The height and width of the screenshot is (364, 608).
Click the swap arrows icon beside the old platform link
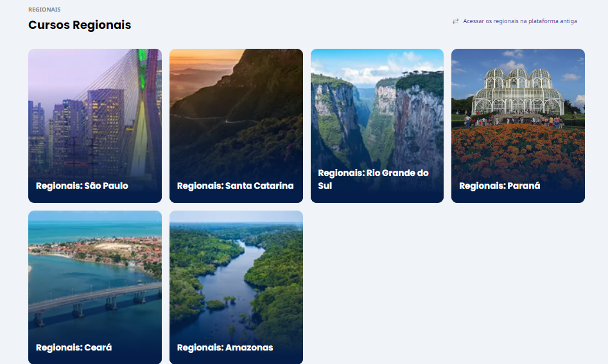pos(456,21)
